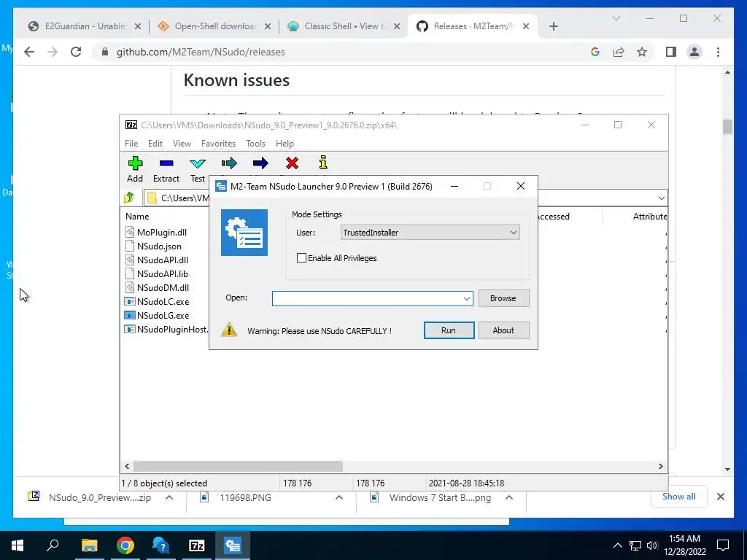This screenshot has width=747, height=560.
Task: Open Chrome three-dot menu
Action: (718, 52)
